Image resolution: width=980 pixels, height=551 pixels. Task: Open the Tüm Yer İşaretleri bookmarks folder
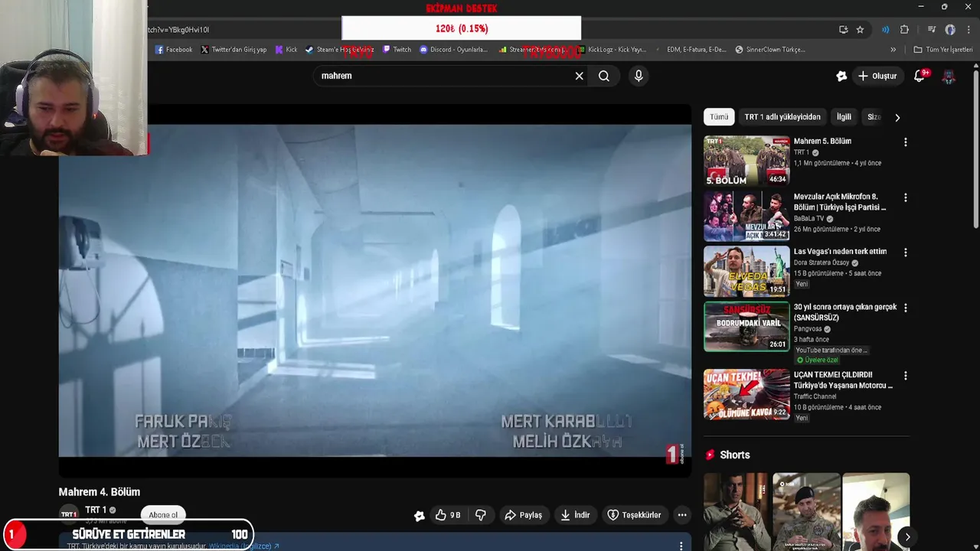943,49
